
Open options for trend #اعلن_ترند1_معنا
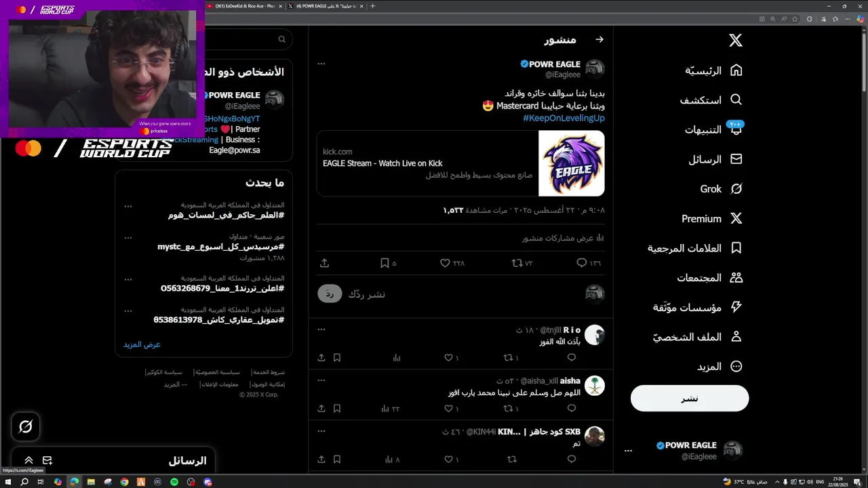(x=128, y=279)
